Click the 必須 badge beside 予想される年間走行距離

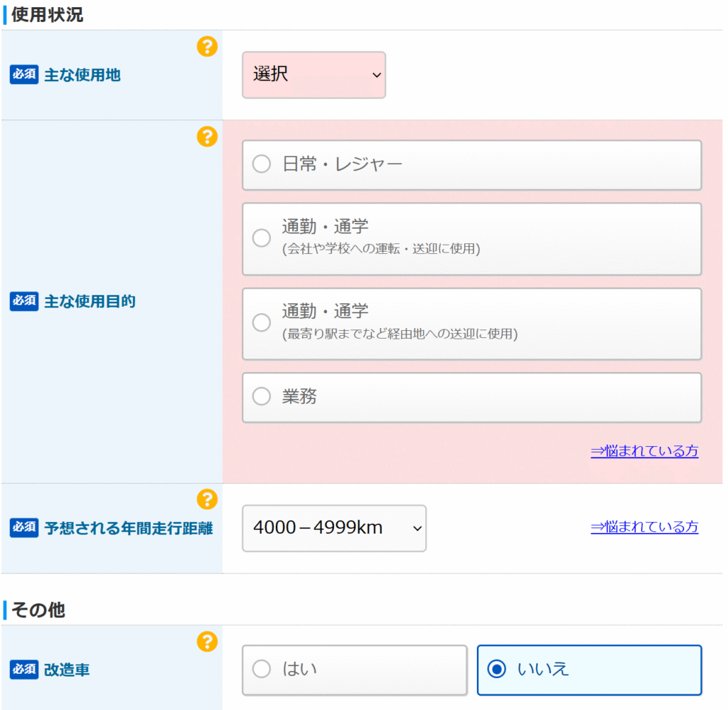click(x=23, y=528)
